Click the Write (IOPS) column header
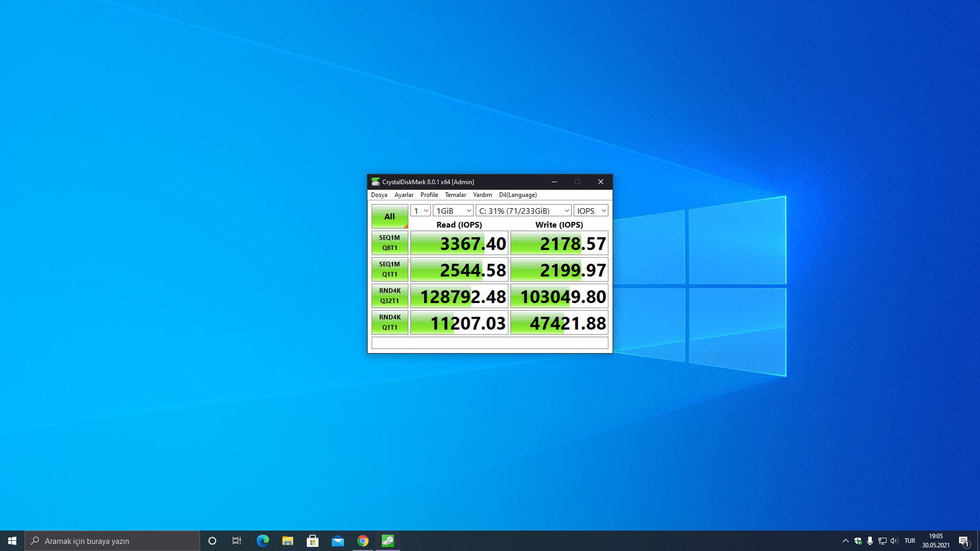 (559, 224)
